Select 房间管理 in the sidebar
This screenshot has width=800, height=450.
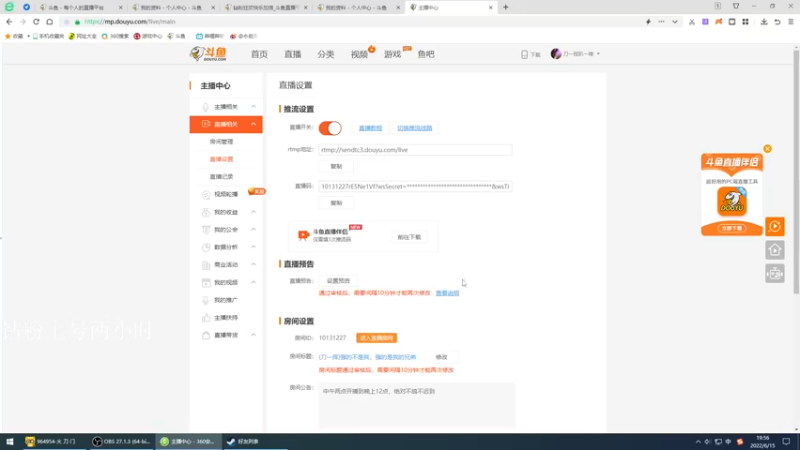coord(221,142)
